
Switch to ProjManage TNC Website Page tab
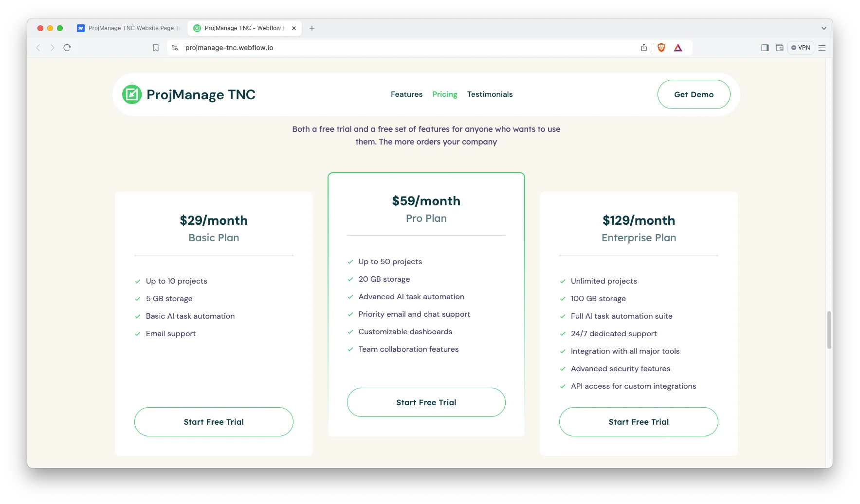(129, 28)
